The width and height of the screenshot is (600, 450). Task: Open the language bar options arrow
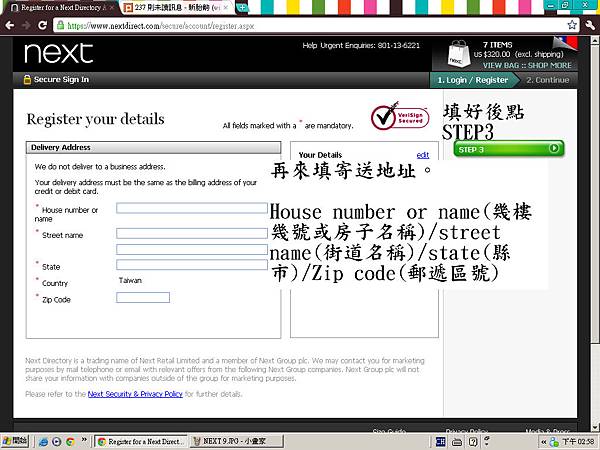(x=487, y=442)
